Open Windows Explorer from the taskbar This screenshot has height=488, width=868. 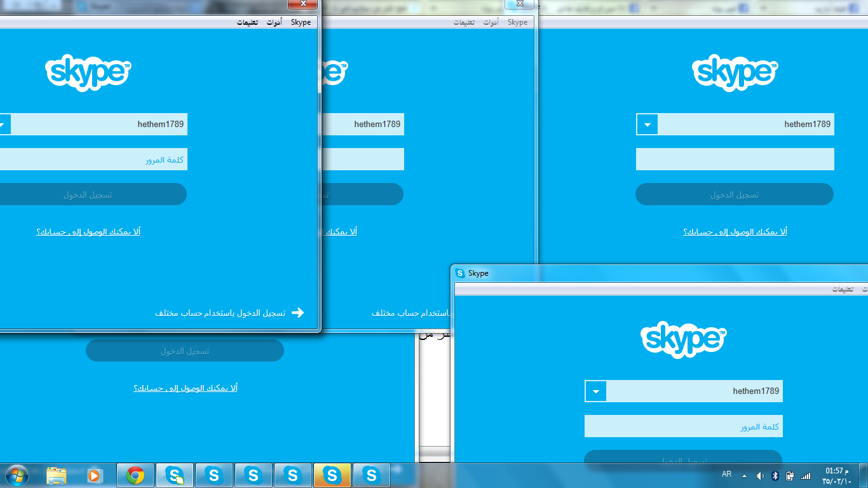click(57, 475)
